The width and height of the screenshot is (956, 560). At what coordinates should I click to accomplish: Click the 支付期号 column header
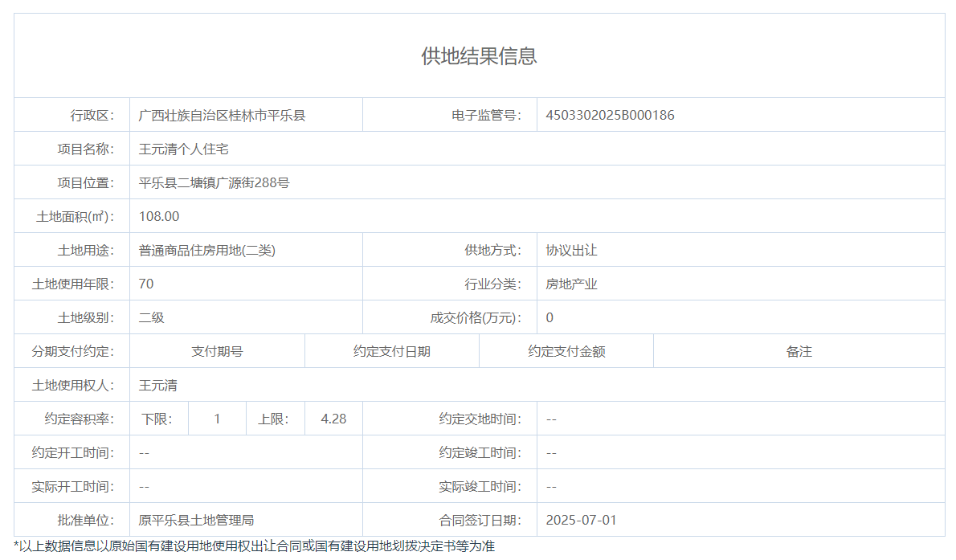click(x=217, y=351)
